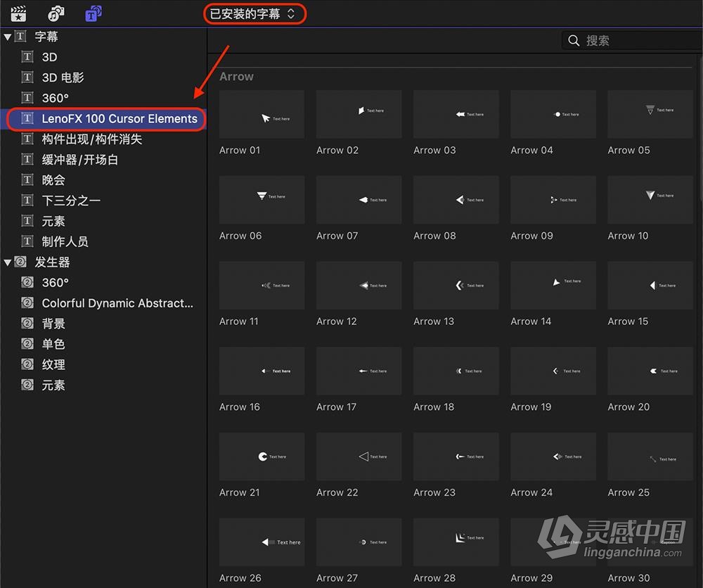Select the Arrow 16 title thumbnail
The height and width of the screenshot is (588, 703).
262,371
